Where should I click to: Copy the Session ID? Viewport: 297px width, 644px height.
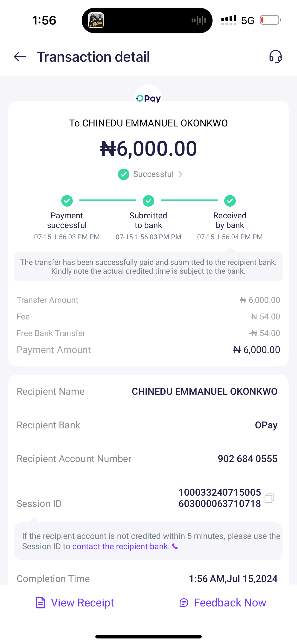pos(269,498)
